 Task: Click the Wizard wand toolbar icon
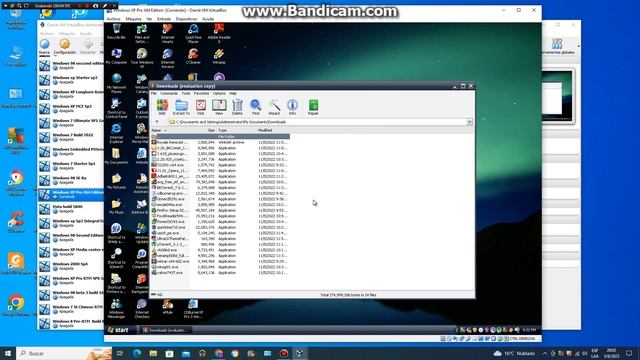[x=274, y=107]
